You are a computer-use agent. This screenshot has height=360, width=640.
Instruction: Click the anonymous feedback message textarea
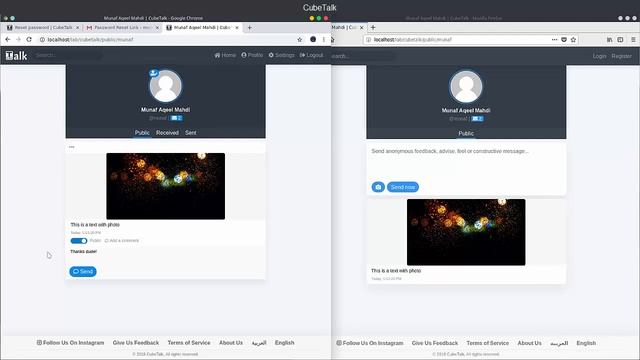(x=466, y=161)
